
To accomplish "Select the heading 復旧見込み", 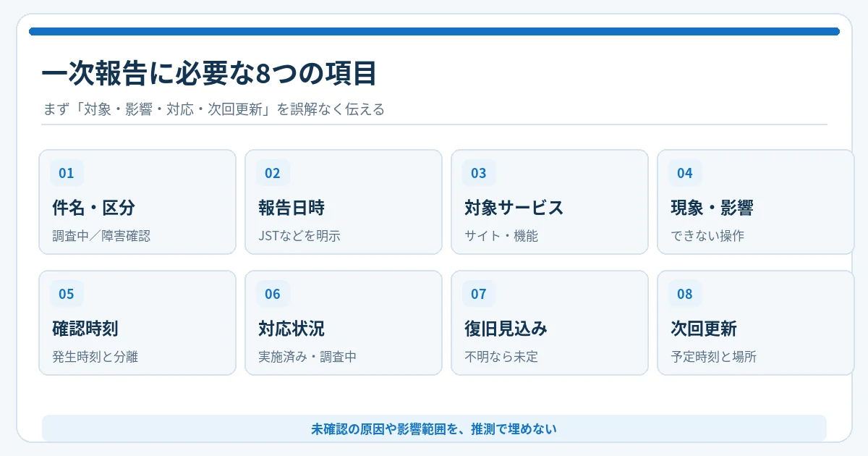I will pos(506,329).
